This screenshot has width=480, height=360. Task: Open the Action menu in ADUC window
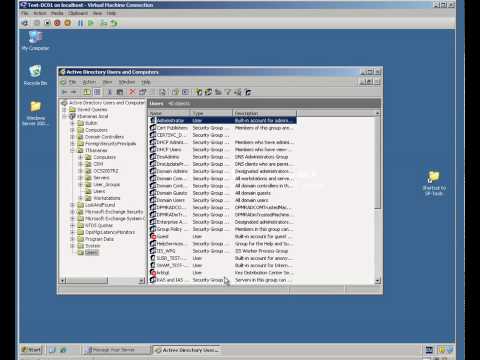pyautogui.click(x=89, y=82)
